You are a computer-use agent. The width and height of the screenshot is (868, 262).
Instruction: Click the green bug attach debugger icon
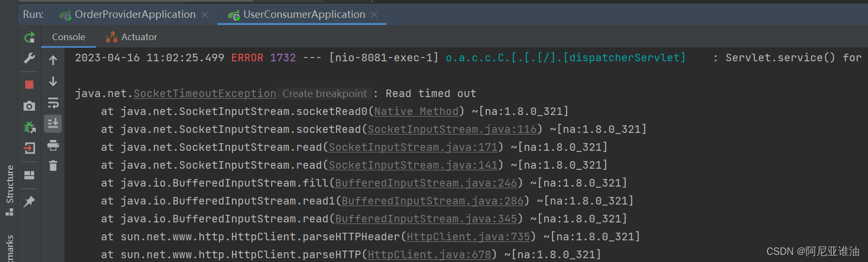pyautogui.click(x=30, y=127)
